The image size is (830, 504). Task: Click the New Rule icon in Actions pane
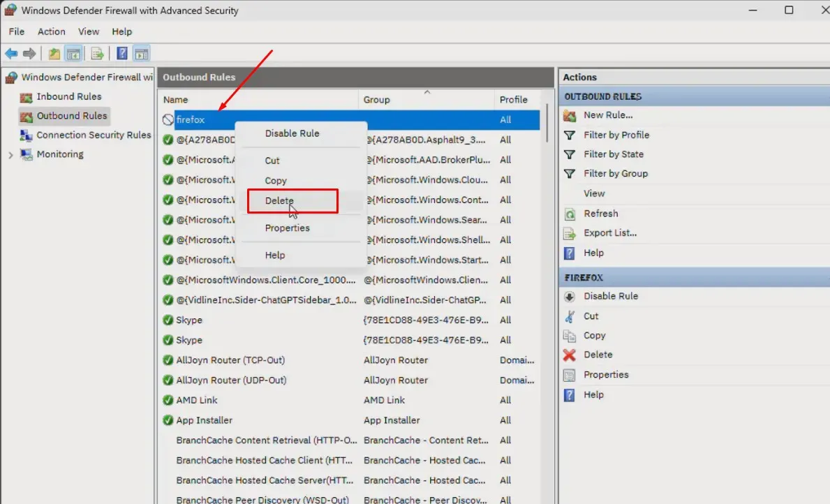click(x=570, y=115)
